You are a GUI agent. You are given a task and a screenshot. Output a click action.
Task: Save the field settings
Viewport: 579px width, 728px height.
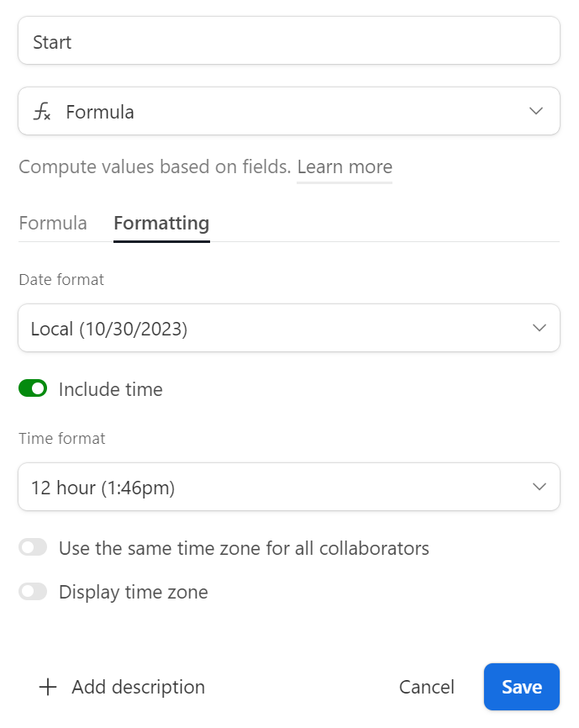click(522, 687)
